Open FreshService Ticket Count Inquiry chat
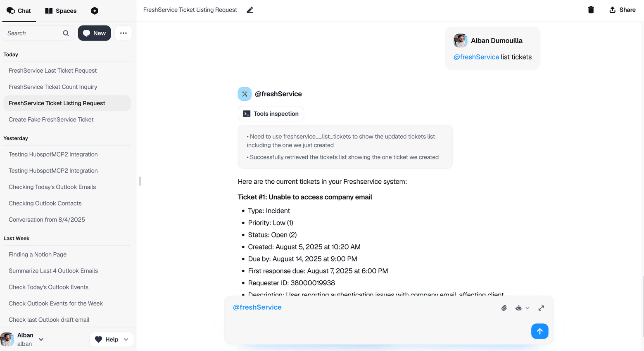This screenshot has height=351, width=644. coord(67,87)
